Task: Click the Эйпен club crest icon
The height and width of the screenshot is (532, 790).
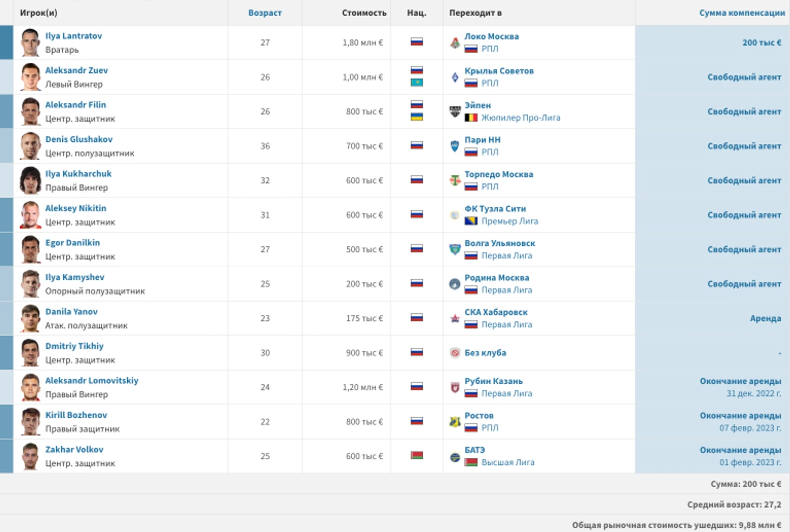Action: tap(455, 111)
